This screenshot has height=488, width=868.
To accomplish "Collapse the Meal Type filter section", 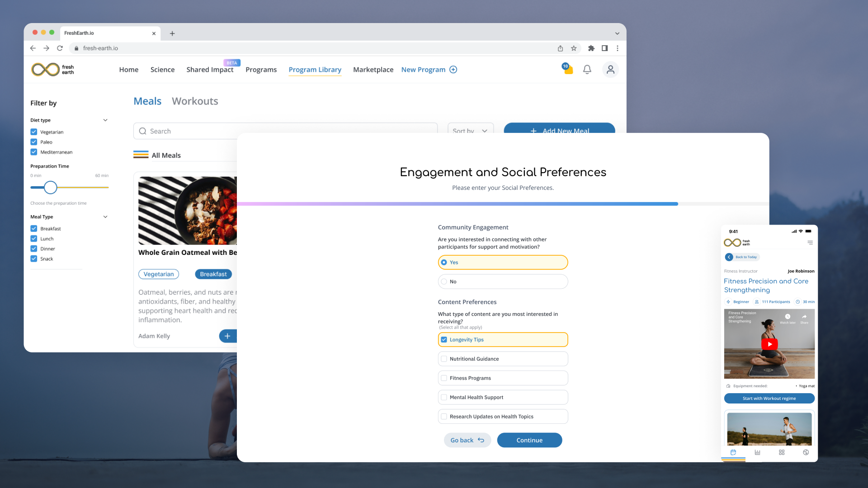I will 105,217.
